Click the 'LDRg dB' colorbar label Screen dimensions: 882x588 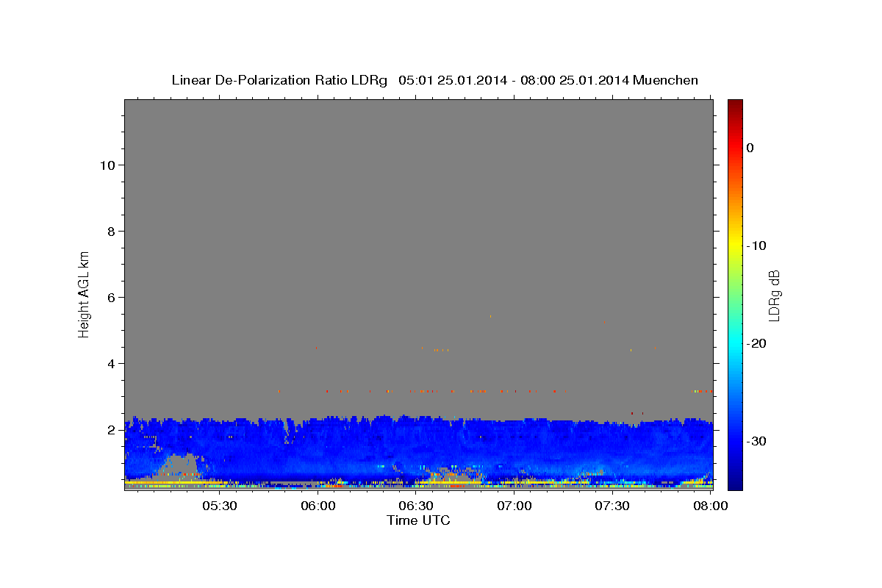coord(774,295)
